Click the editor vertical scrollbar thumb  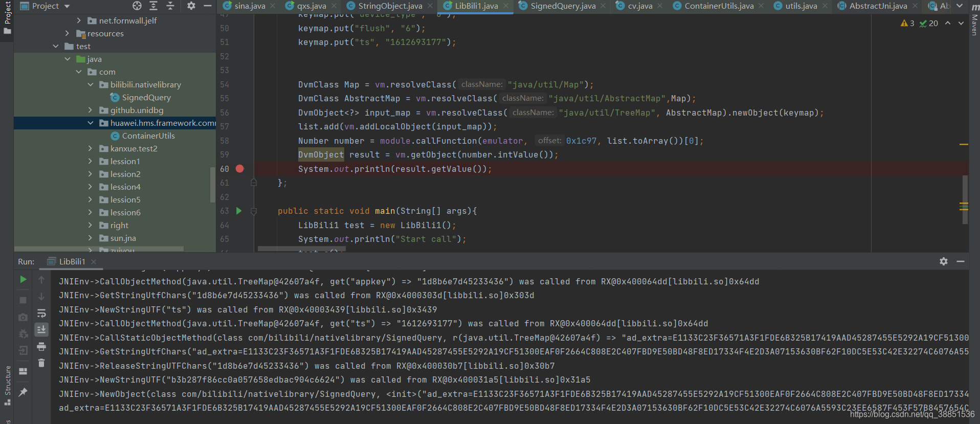[965, 199]
